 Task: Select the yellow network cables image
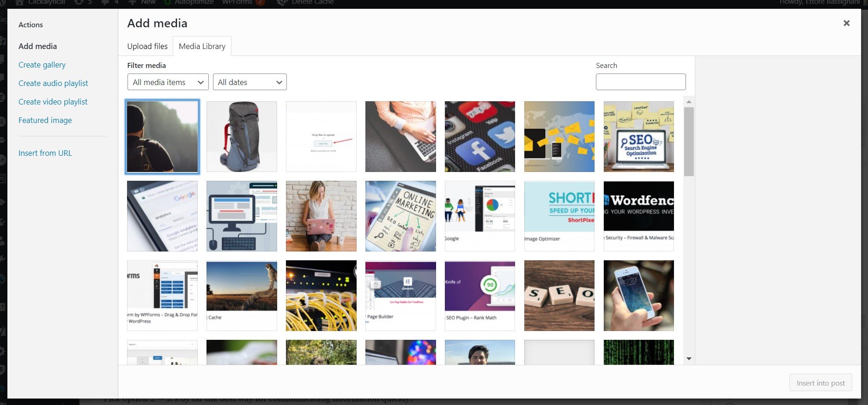point(321,295)
